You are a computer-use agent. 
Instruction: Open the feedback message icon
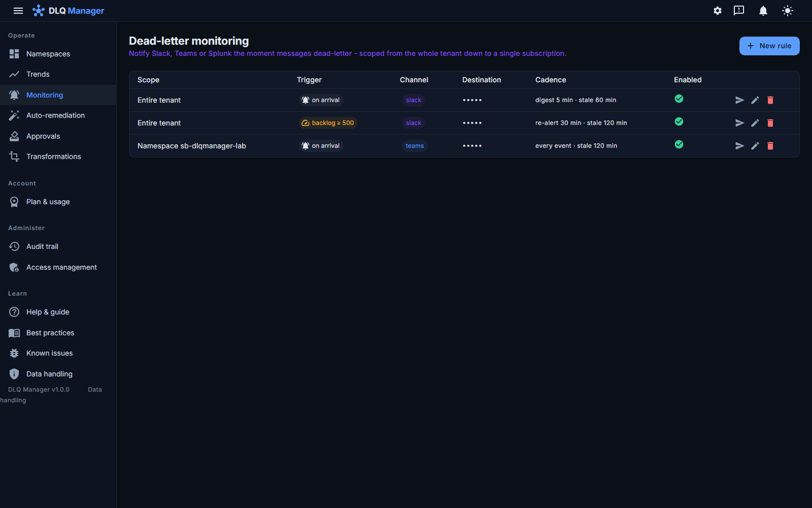tap(739, 11)
